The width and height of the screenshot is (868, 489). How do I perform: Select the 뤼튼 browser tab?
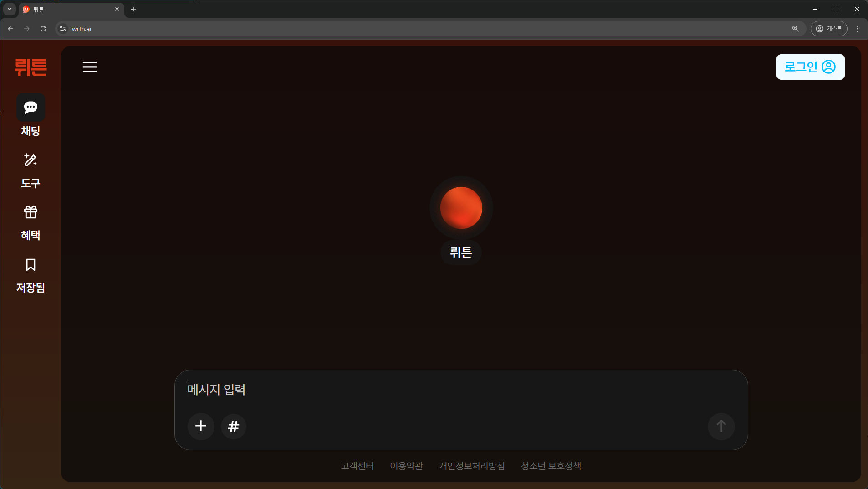click(x=71, y=9)
